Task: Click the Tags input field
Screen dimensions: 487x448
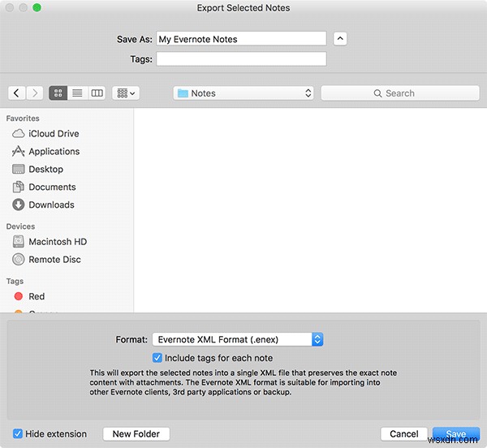Action: coord(241,59)
